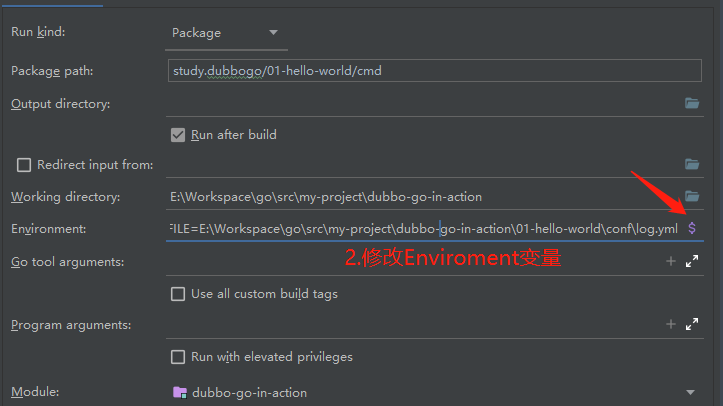
Task: Click the Working directory path field
Action: tap(422, 197)
